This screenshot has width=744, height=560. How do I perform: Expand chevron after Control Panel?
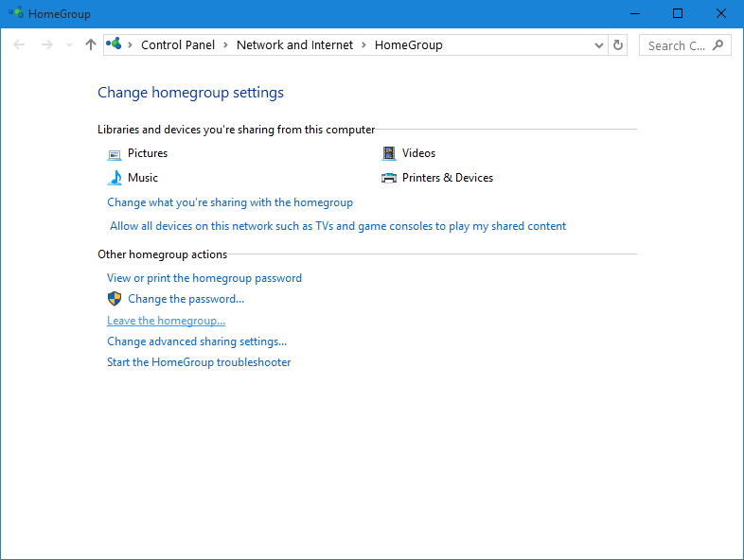[226, 45]
